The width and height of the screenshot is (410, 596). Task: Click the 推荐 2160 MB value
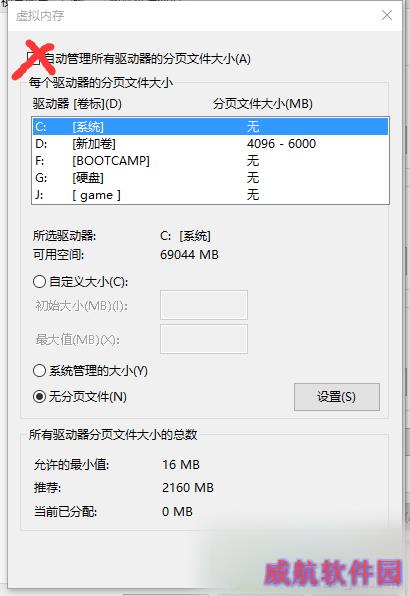[188, 488]
